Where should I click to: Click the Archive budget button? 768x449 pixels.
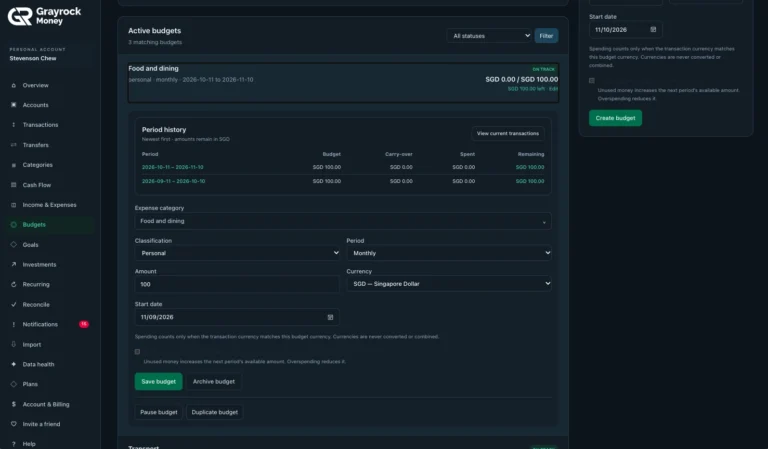pyautogui.click(x=214, y=381)
